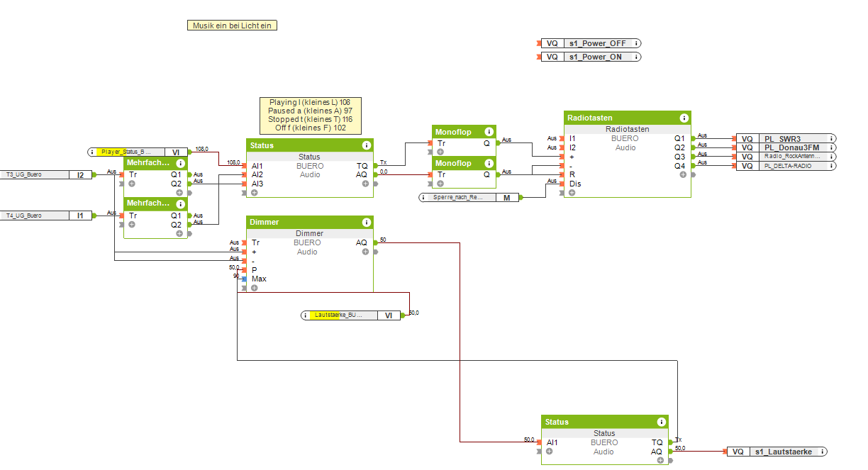This screenshot has width=868, height=470.
Task: Click the R input on Radiotasten block
Action: pyautogui.click(x=572, y=174)
